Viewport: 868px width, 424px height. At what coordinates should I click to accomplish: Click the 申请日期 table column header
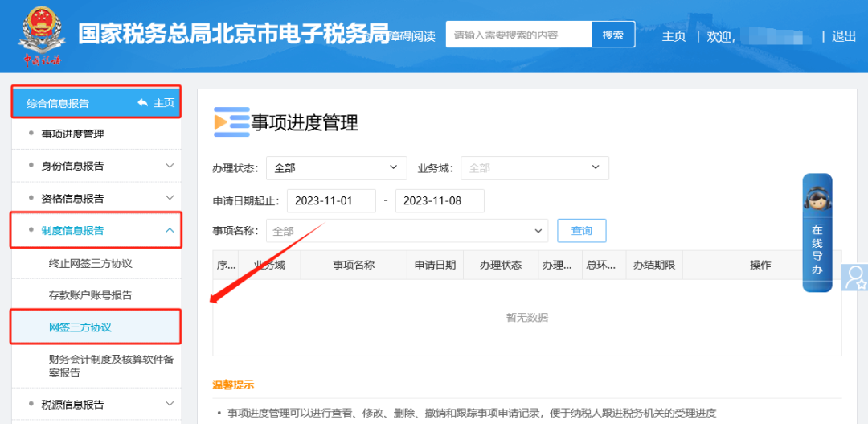coord(435,265)
